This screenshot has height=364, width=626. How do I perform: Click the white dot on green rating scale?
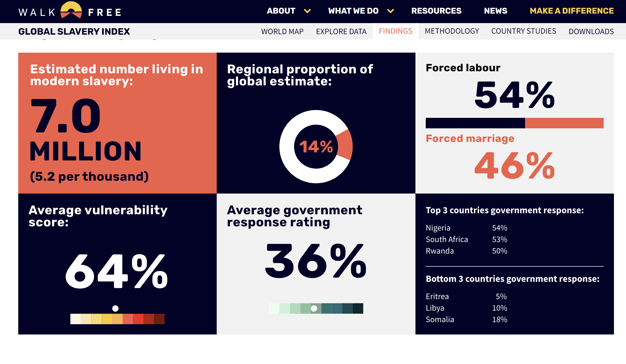314,308
